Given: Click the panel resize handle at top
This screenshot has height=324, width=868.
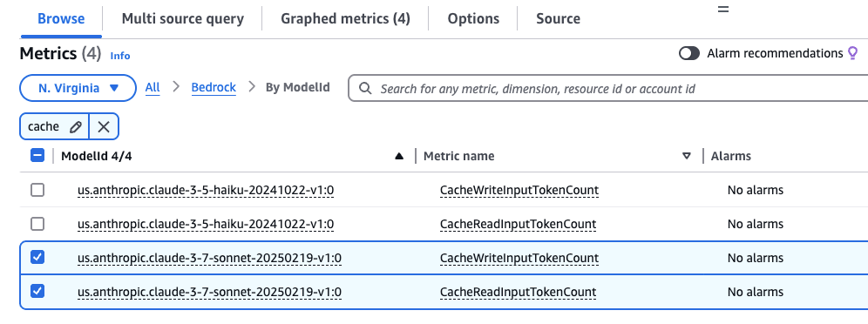Looking at the screenshot, I should tap(723, 10).
